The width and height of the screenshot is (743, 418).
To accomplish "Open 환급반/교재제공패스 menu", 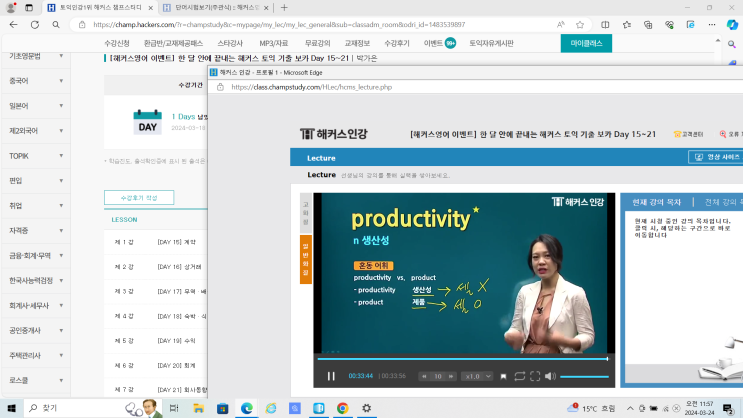I will pos(173,43).
